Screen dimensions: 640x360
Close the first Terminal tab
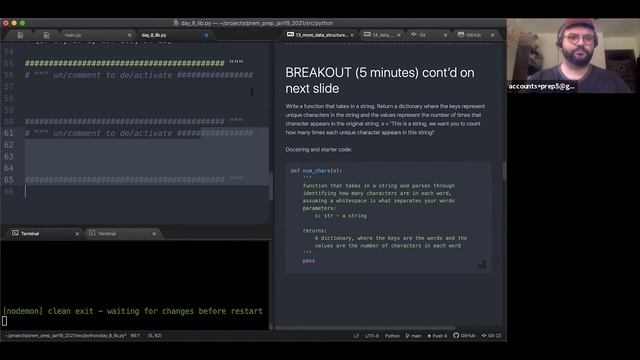pyautogui.click(x=77, y=233)
